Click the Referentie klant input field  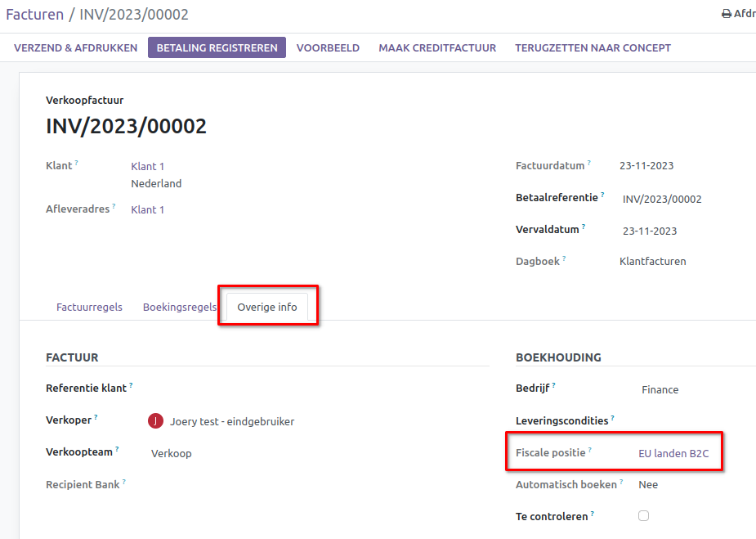click(204, 388)
